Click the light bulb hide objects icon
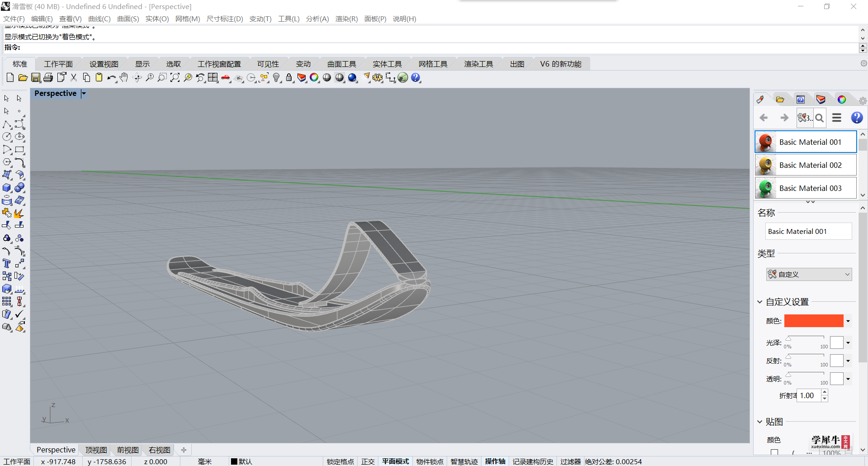 coord(277,78)
